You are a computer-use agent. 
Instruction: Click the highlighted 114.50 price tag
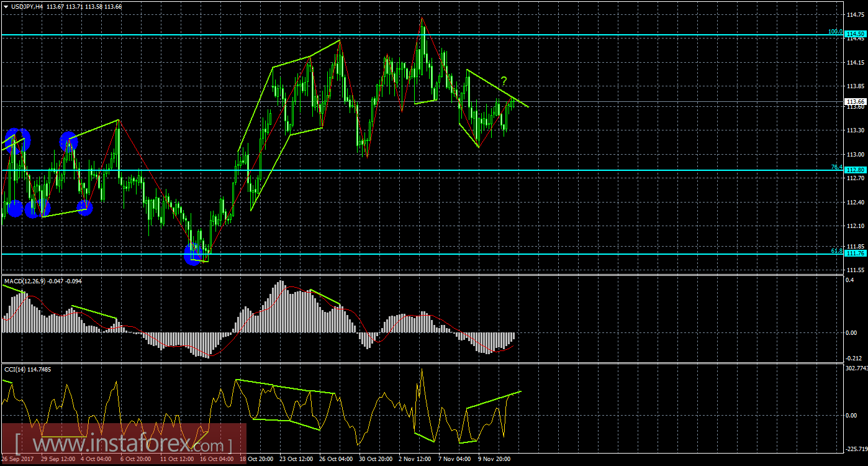pyautogui.click(x=855, y=34)
